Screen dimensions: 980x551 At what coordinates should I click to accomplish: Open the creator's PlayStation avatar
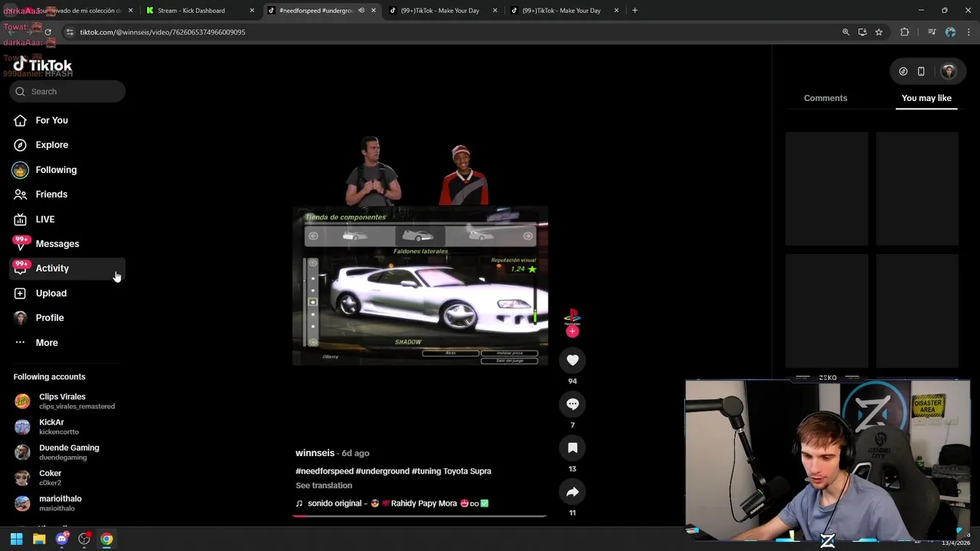(x=573, y=316)
